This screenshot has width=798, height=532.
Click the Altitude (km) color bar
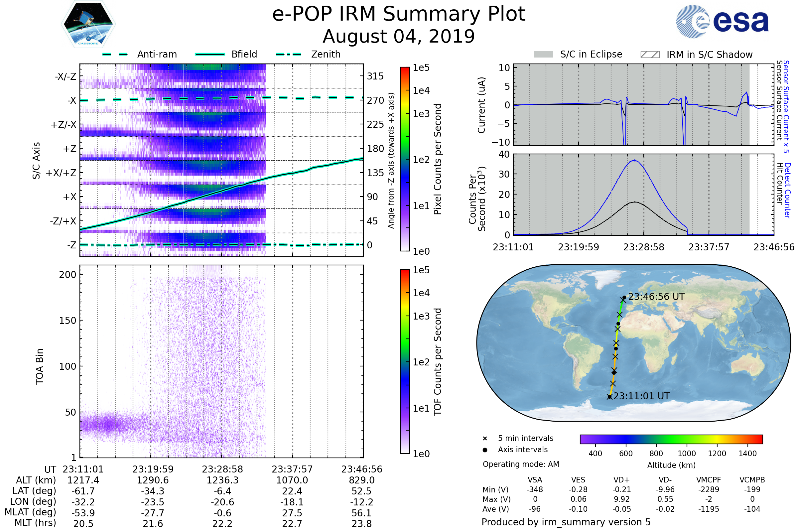pyautogui.click(x=671, y=439)
